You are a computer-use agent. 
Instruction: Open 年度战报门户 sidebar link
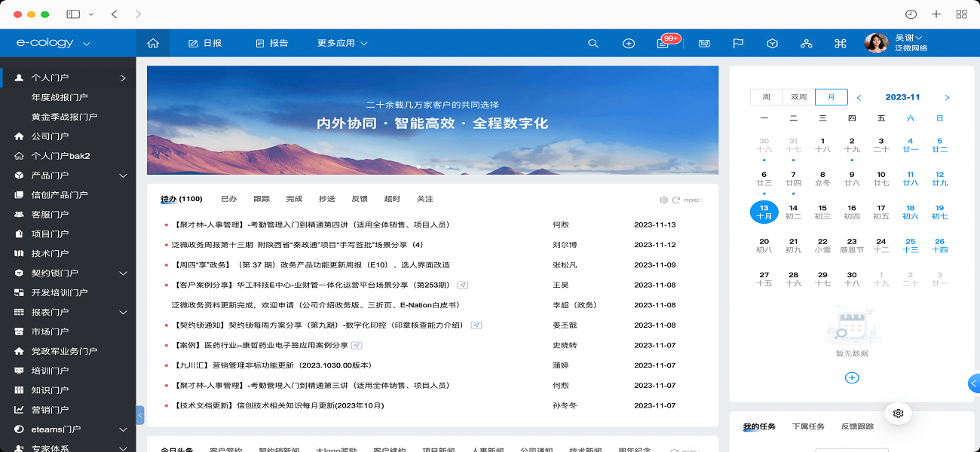coord(60,97)
